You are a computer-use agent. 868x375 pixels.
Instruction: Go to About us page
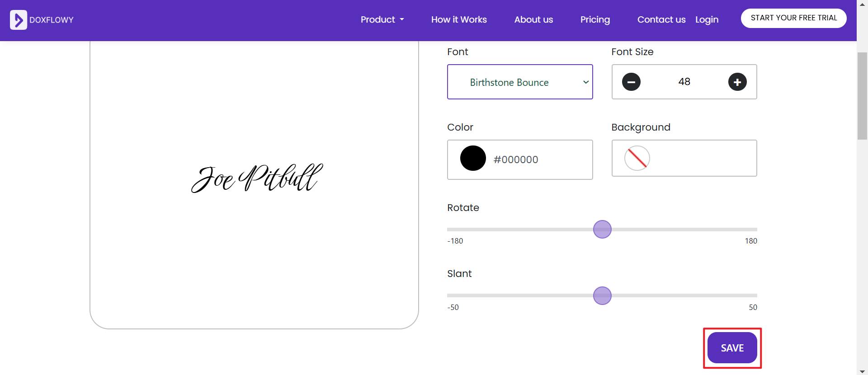coord(533,19)
